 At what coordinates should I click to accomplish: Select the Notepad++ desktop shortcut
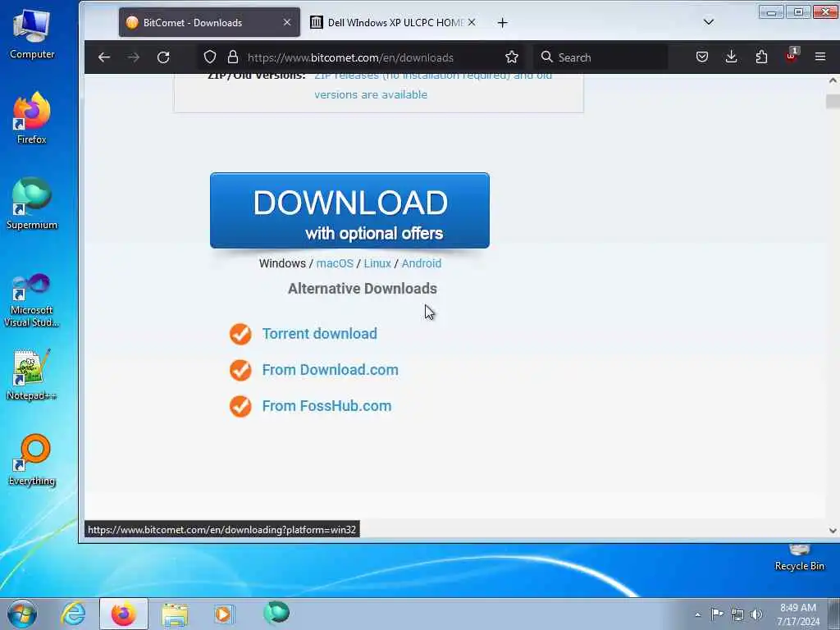pyautogui.click(x=32, y=374)
